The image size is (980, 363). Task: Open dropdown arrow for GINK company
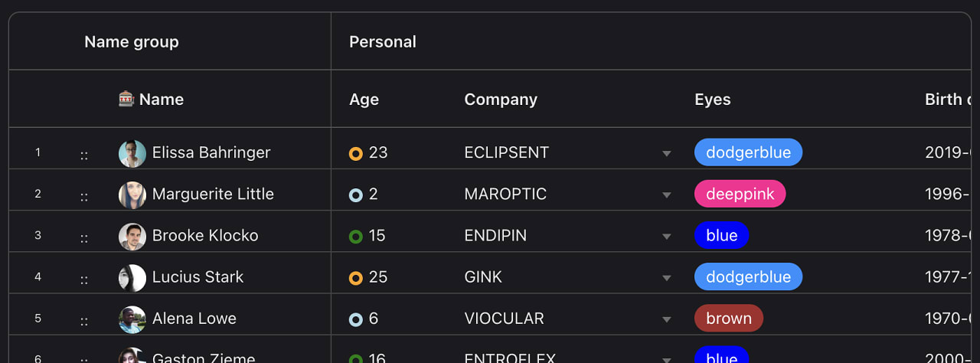tap(666, 277)
